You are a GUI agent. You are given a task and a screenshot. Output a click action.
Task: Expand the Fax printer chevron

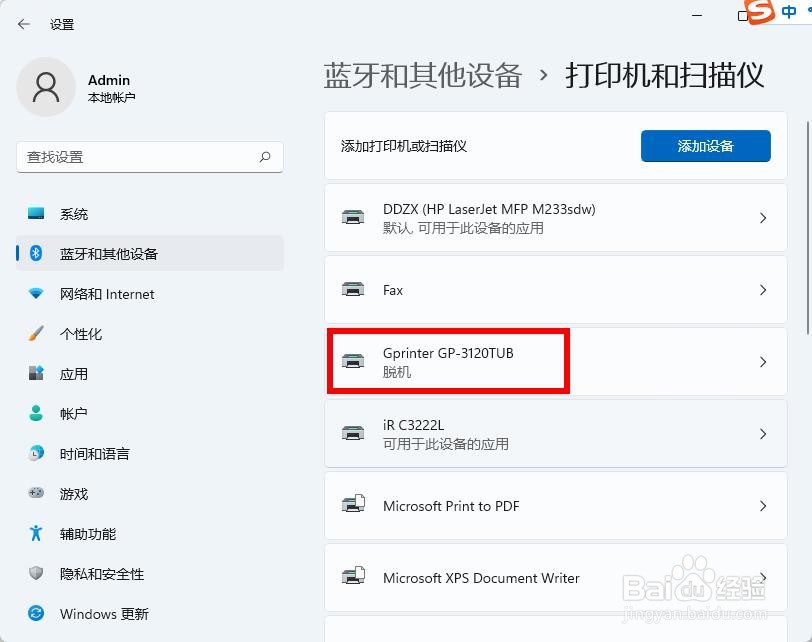tap(763, 289)
